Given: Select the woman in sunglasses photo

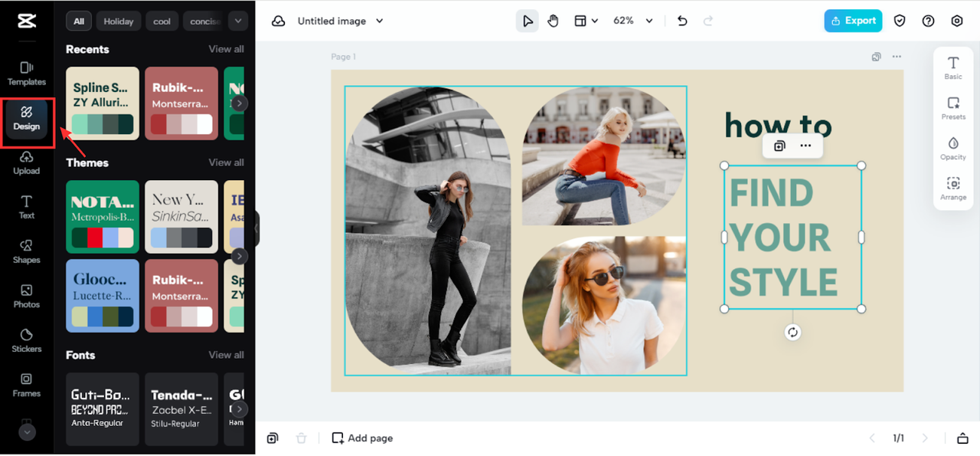Looking at the screenshot, I should [x=604, y=305].
